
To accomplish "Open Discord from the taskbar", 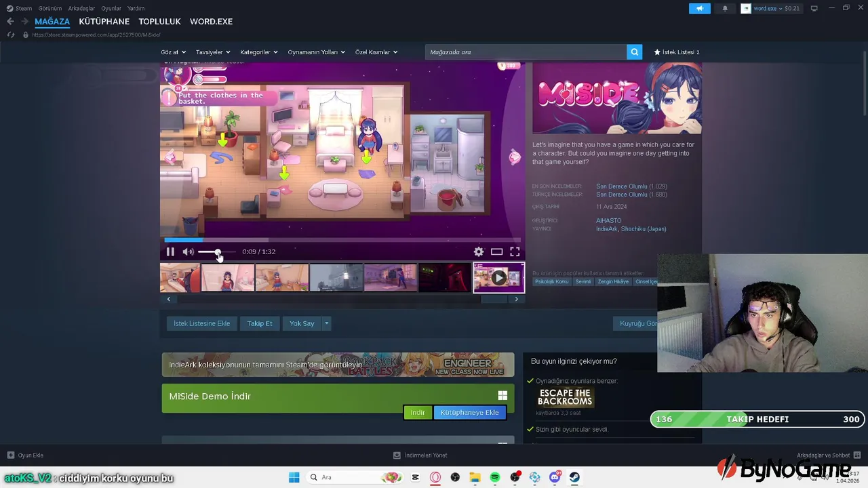I will pyautogui.click(x=555, y=477).
